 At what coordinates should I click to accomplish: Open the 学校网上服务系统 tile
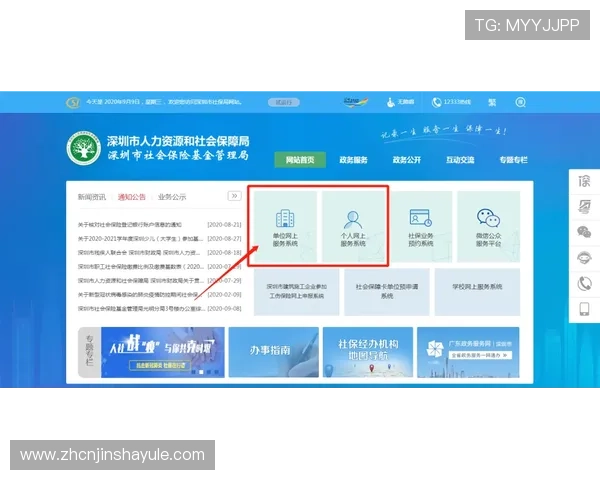477,292
